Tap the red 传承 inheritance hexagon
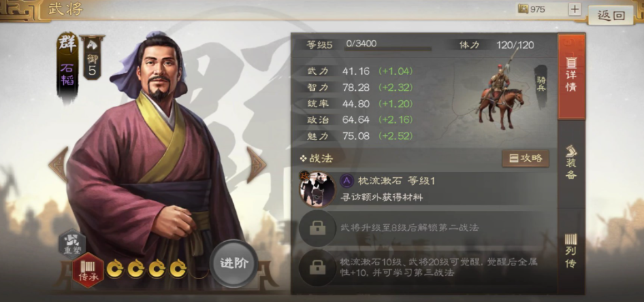644x302 pixels. click(88, 271)
